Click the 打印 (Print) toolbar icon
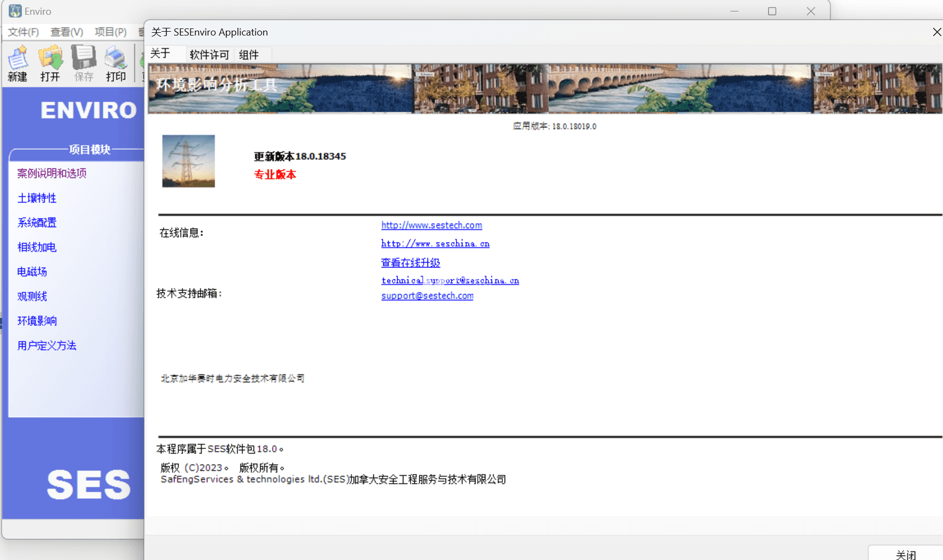Image resolution: width=943 pixels, height=560 pixels. pyautogui.click(x=116, y=63)
